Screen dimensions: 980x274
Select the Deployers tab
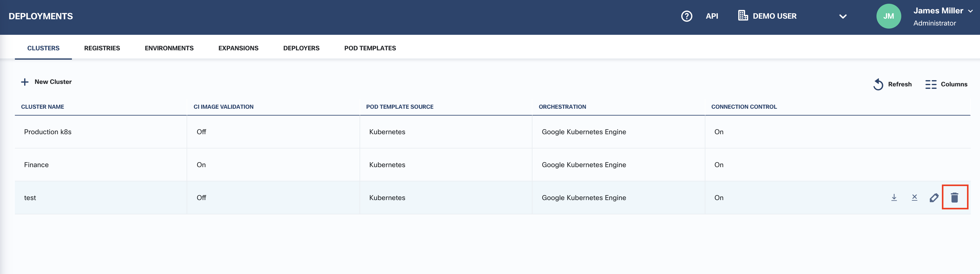point(301,48)
